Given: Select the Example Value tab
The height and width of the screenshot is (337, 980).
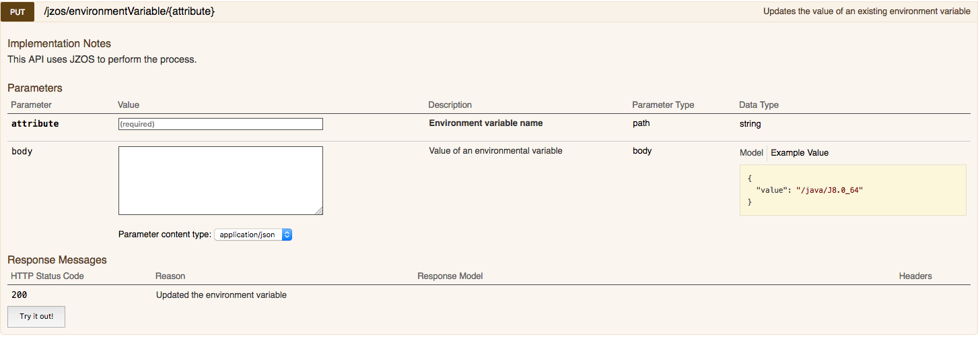Looking at the screenshot, I should point(800,153).
